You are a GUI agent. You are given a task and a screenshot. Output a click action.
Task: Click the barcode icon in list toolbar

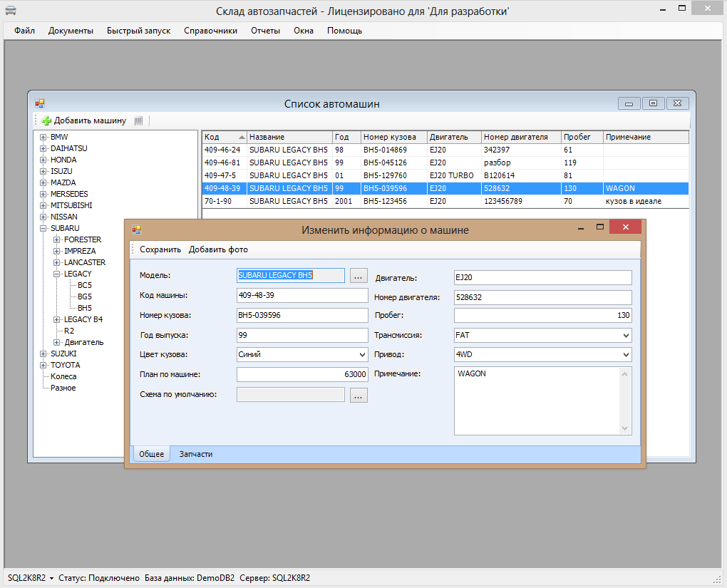tap(138, 120)
